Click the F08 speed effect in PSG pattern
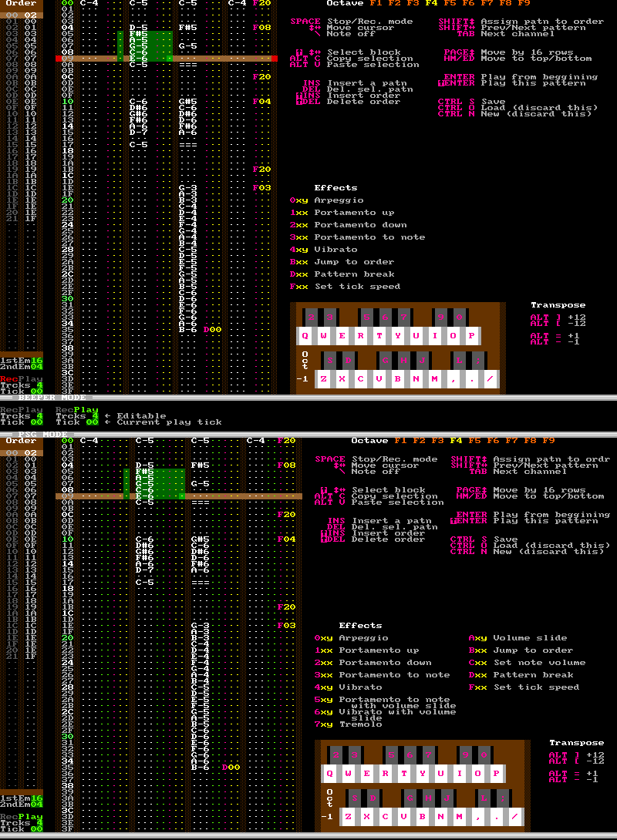617x840 pixels. click(286, 465)
